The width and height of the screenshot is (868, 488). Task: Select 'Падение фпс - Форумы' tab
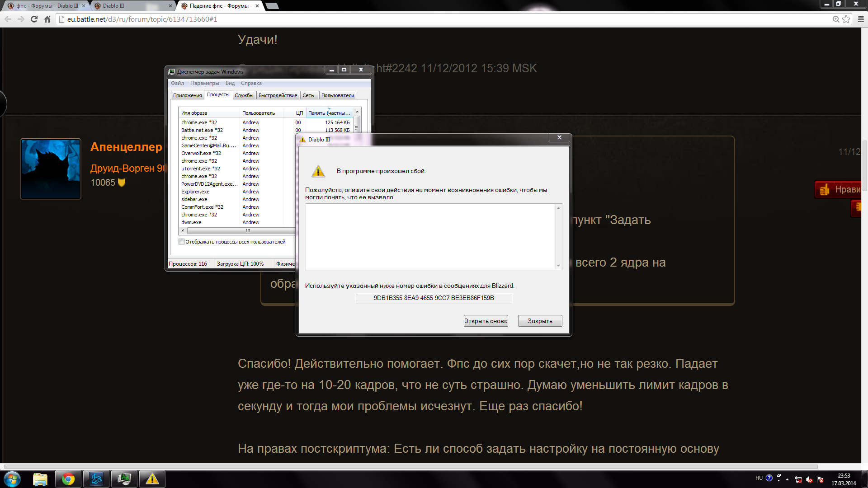click(219, 6)
